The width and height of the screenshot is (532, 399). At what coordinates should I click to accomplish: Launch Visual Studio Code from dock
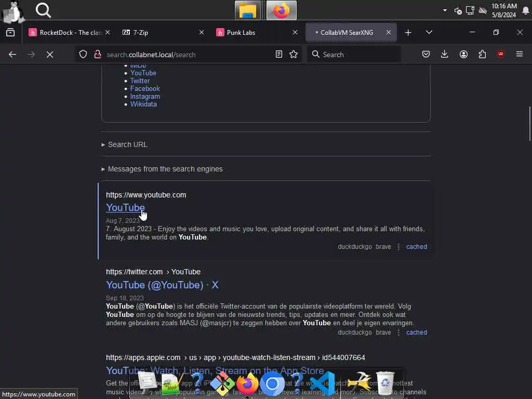[323, 384]
